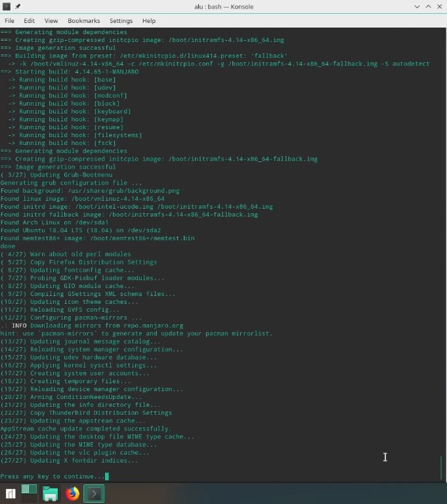Expand the Settings menu
The width and height of the screenshot is (447, 504).
(x=121, y=20)
